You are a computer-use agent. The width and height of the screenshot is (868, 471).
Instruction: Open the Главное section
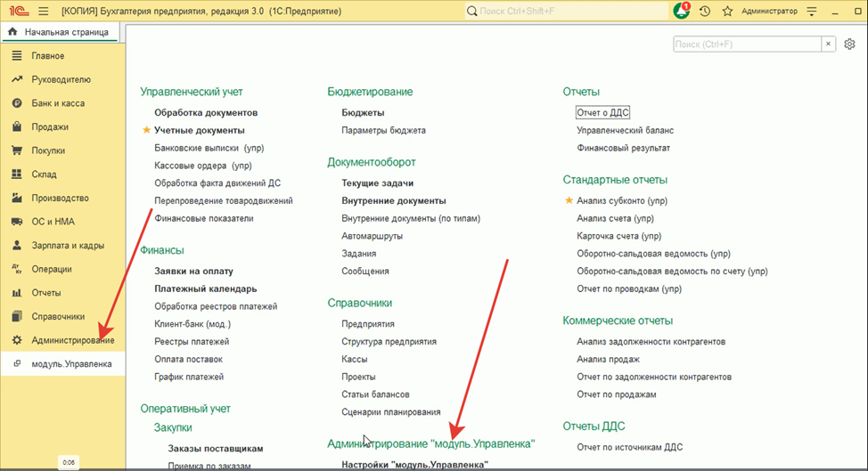[x=47, y=56]
